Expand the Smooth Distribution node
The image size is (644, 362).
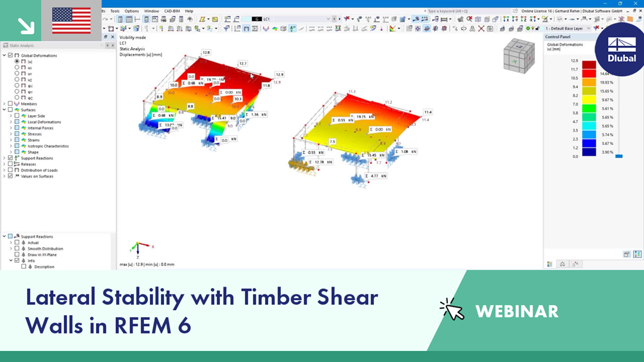(11, 248)
